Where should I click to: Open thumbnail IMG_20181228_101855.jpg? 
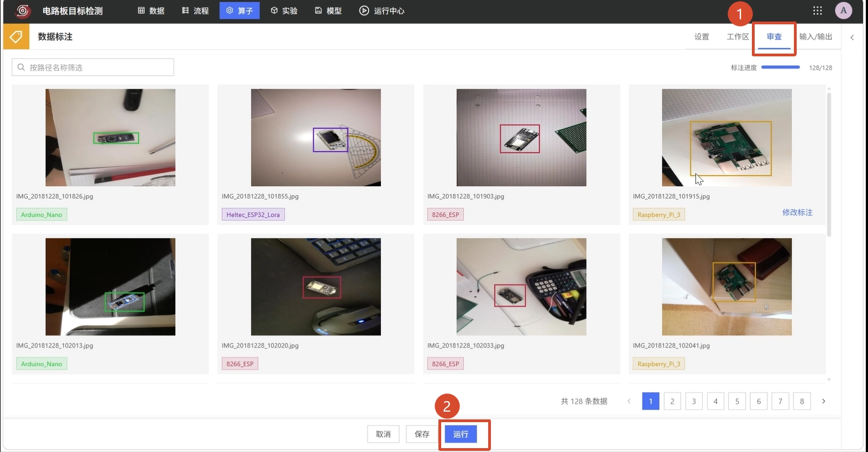[x=316, y=138]
